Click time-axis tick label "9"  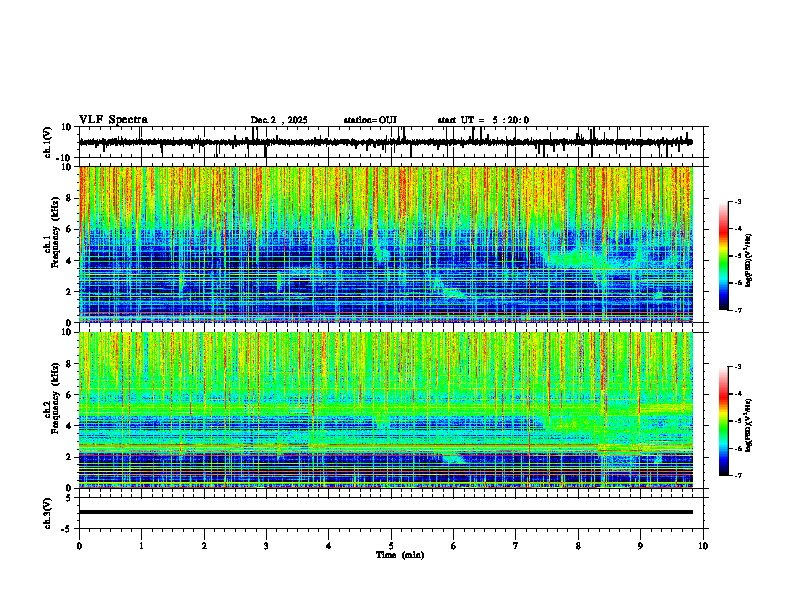coord(640,546)
